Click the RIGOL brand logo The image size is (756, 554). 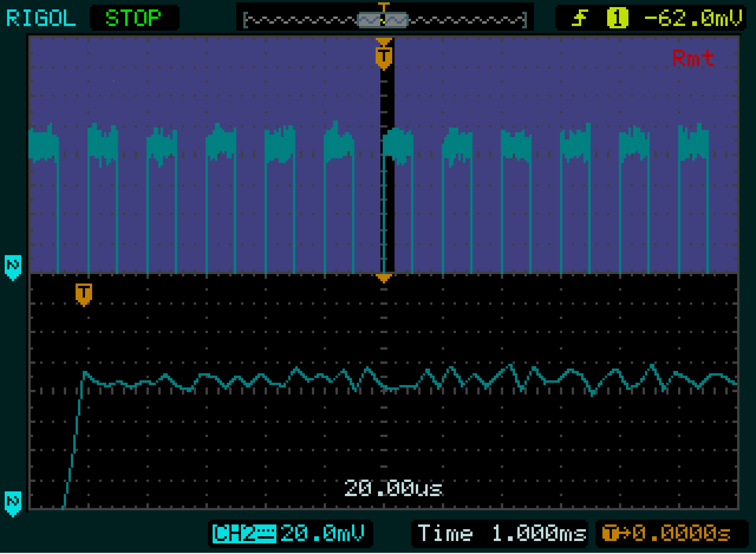click(41, 18)
